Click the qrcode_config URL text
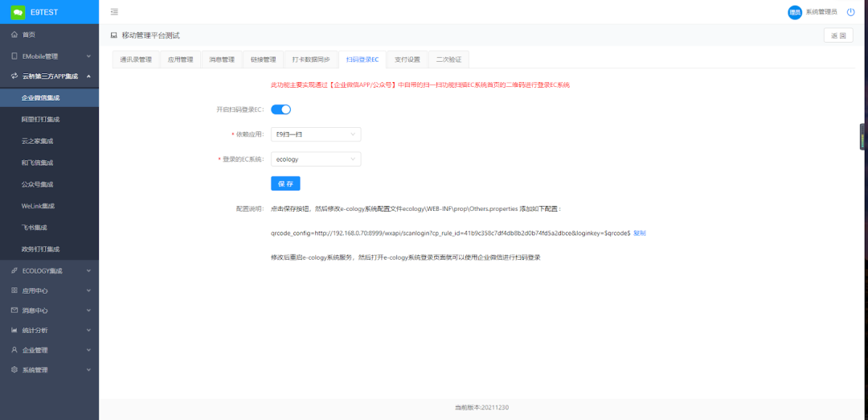 [451, 233]
